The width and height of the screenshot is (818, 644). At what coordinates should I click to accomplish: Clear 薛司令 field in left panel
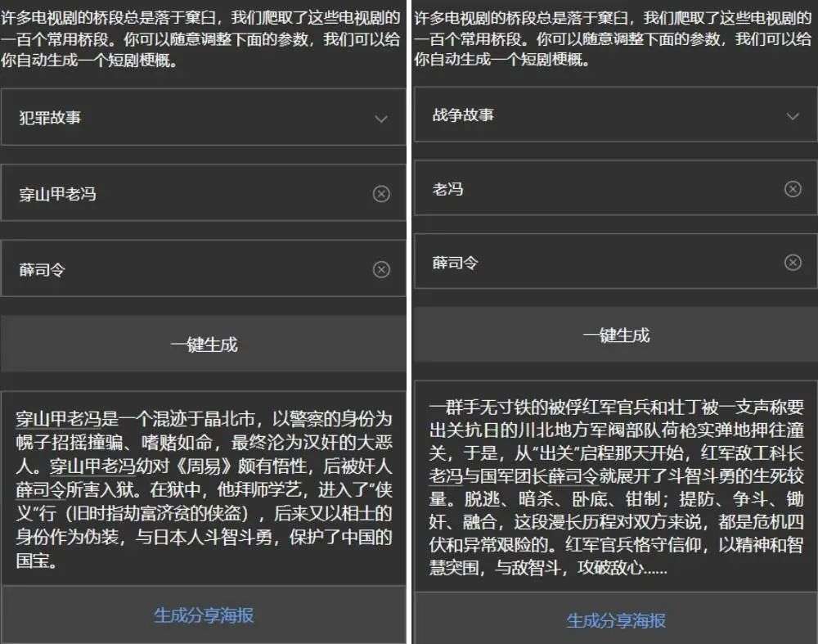[381, 270]
